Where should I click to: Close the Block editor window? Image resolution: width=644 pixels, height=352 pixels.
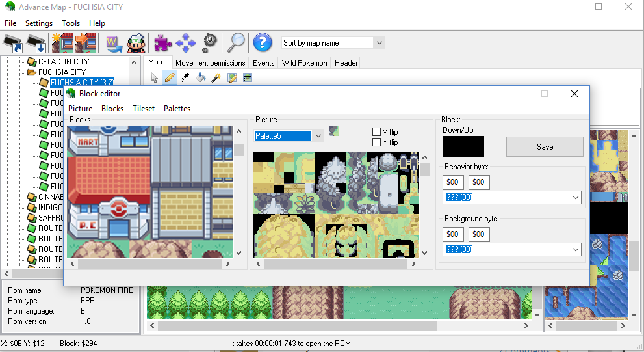click(x=574, y=94)
